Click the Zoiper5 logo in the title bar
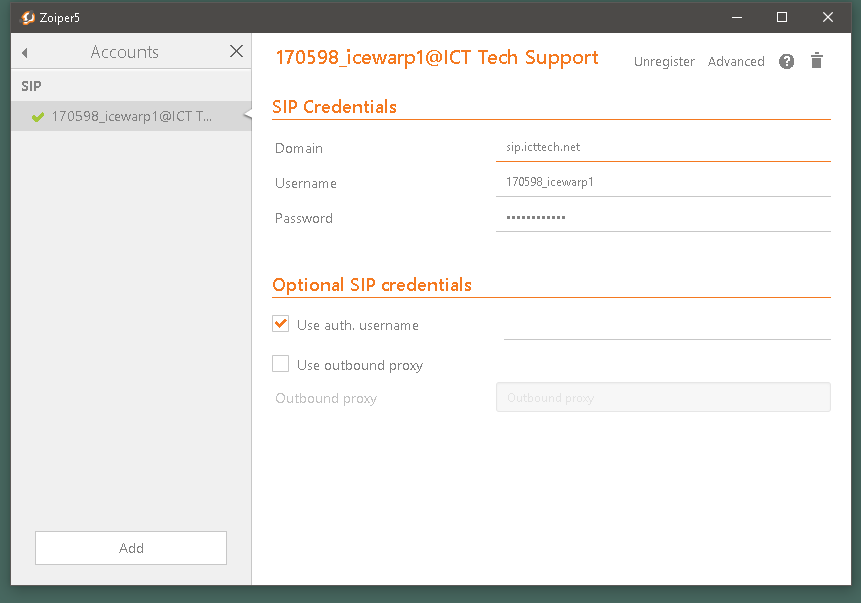This screenshot has width=861, height=603. [x=27, y=18]
